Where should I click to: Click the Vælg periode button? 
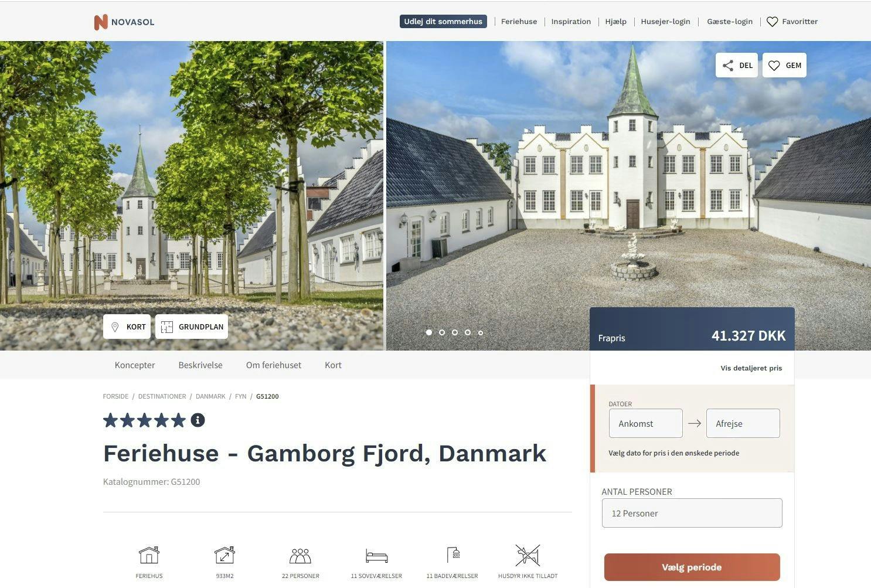tap(692, 567)
